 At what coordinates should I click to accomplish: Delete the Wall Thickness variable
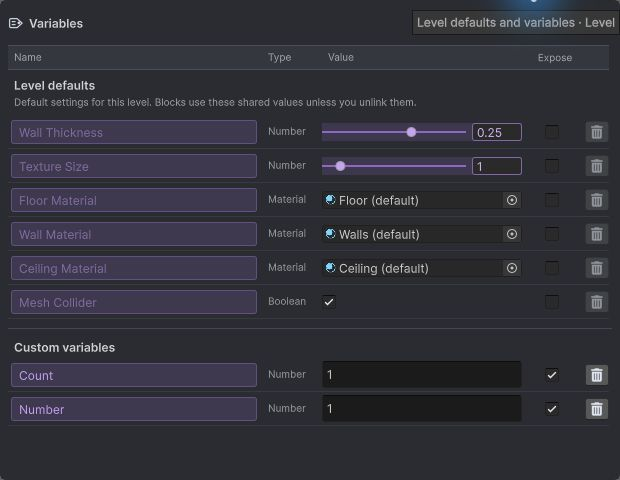[x=596, y=132]
